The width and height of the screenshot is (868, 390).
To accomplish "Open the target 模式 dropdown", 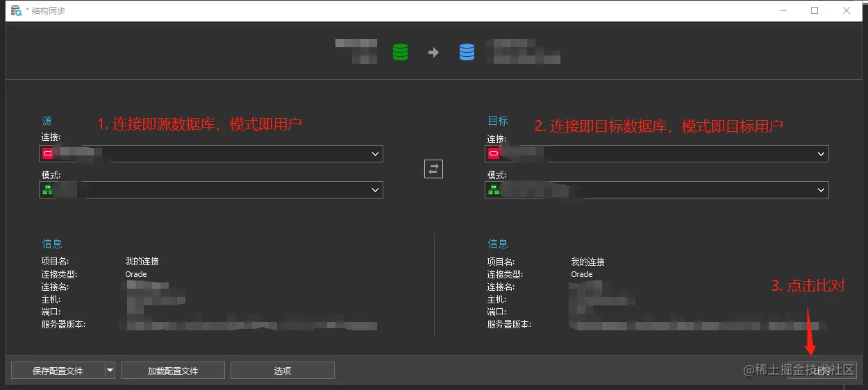I will pyautogui.click(x=821, y=189).
